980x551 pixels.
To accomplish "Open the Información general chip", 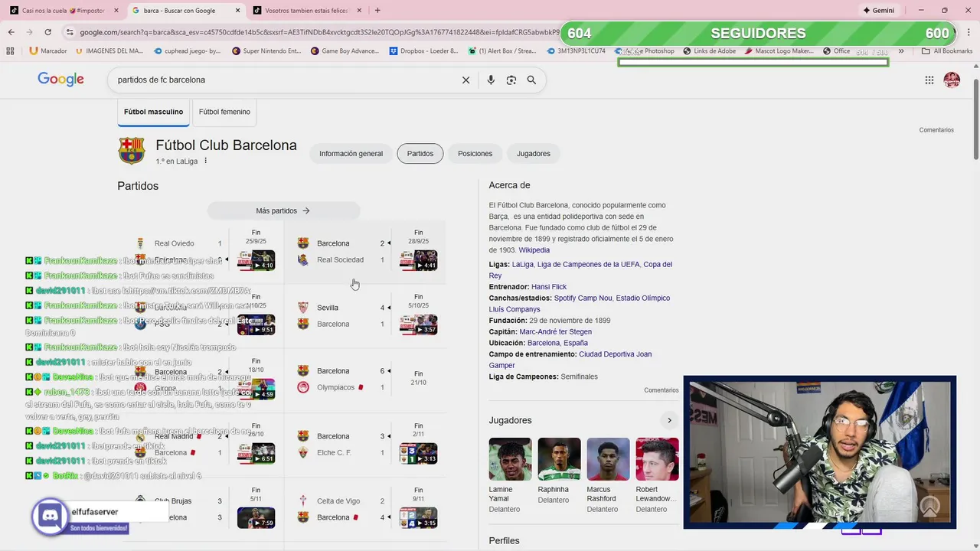I will click(351, 154).
